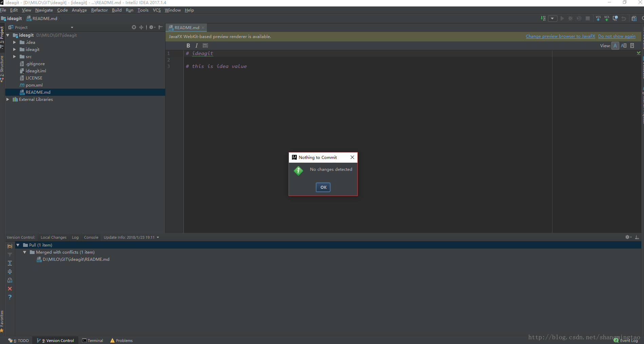
Task: Click the VCS Update Project icon
Action: click(598, 18)
